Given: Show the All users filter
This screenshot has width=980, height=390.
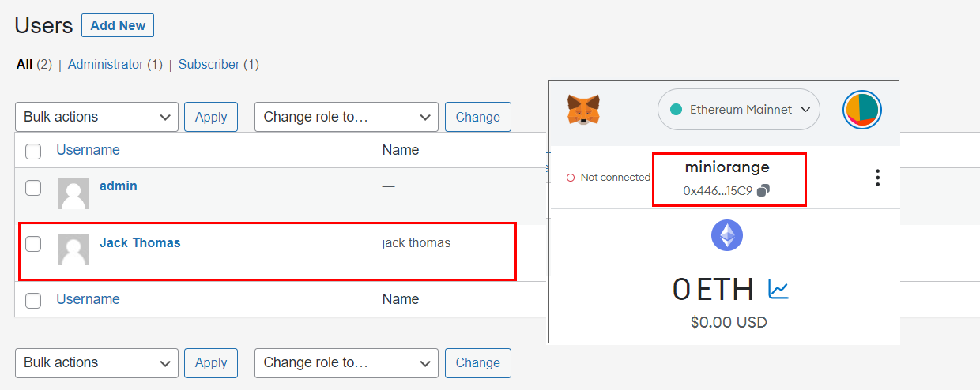Looking at the screenshot, I should 24,65.
